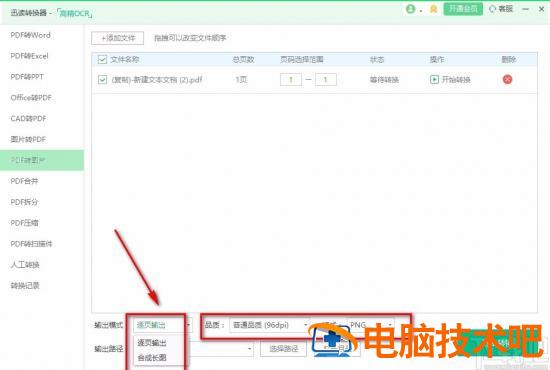Choose 逐页输出 option in dropdown list
This screenshot has height=370, width=550.
coord(152,343)
